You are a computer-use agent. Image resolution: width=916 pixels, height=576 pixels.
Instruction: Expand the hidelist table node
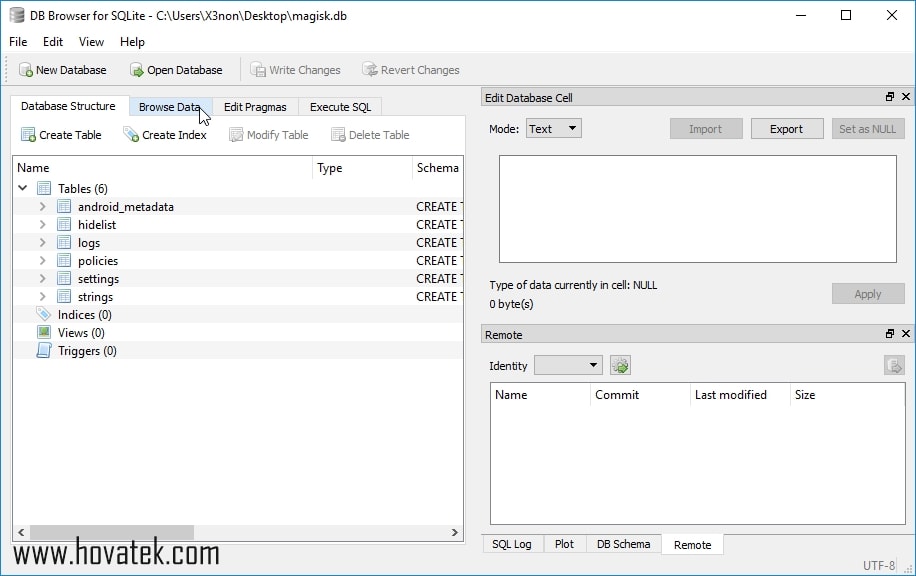[42, 224]
